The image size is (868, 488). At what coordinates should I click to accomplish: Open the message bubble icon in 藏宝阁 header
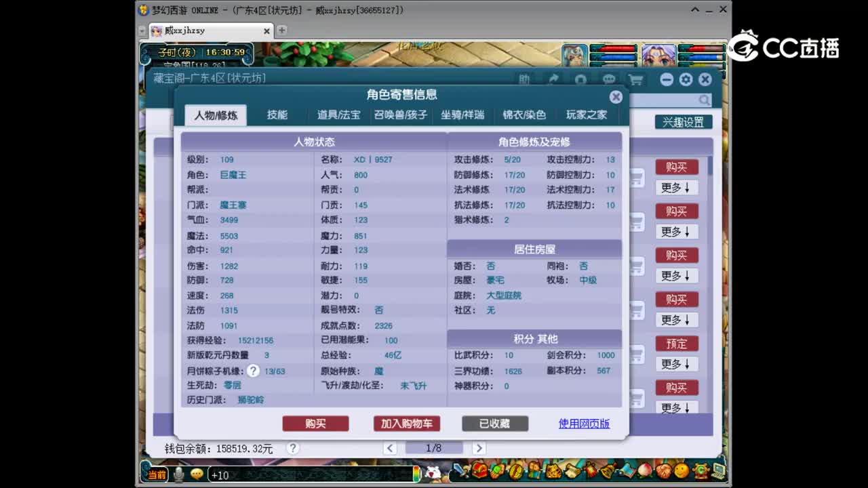609,80
